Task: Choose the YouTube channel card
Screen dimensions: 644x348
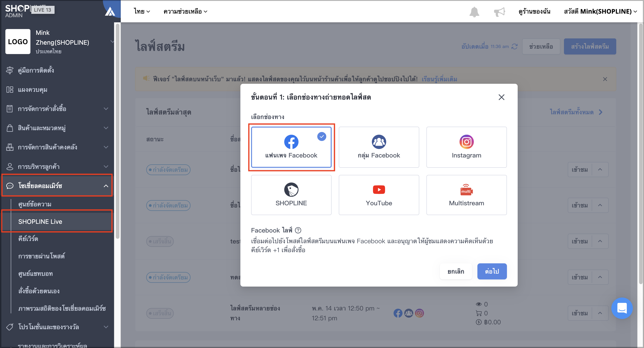Action: 379,195
